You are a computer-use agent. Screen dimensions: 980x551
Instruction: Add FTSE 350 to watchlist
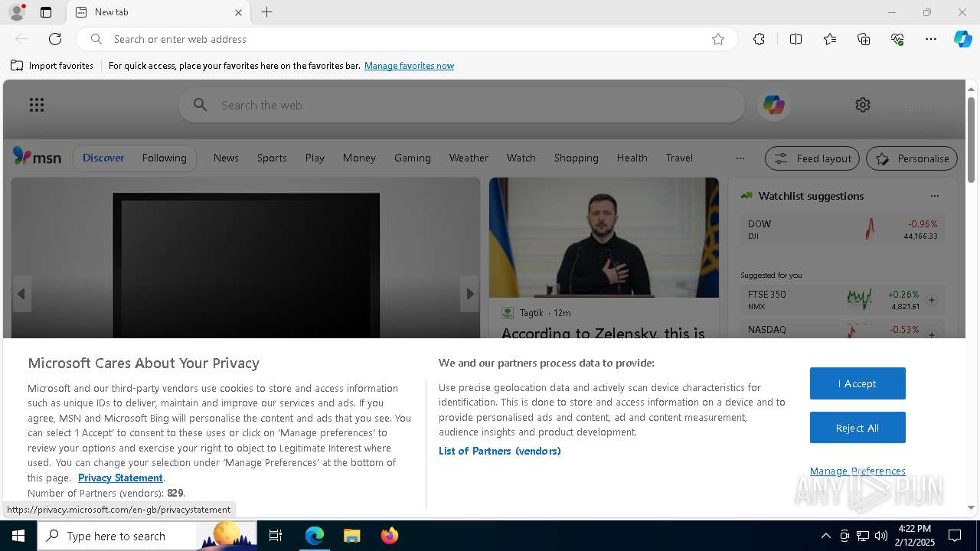pyautogui.click(x=932, y=300)
